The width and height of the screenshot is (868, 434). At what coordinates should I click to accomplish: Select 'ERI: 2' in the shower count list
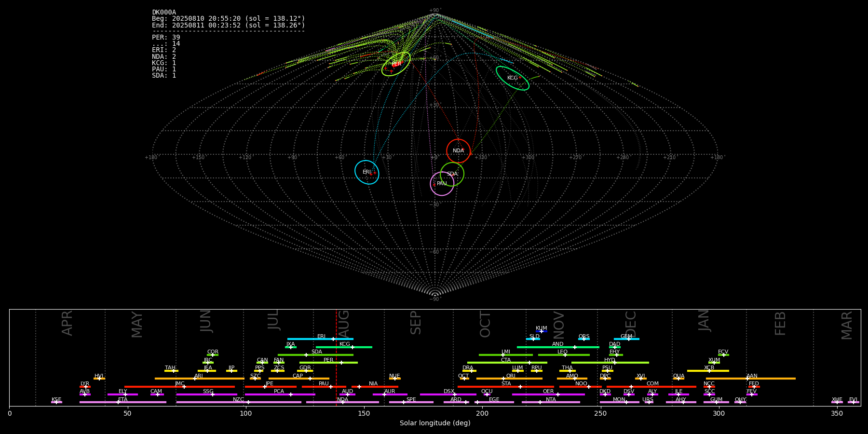point(164,50)
